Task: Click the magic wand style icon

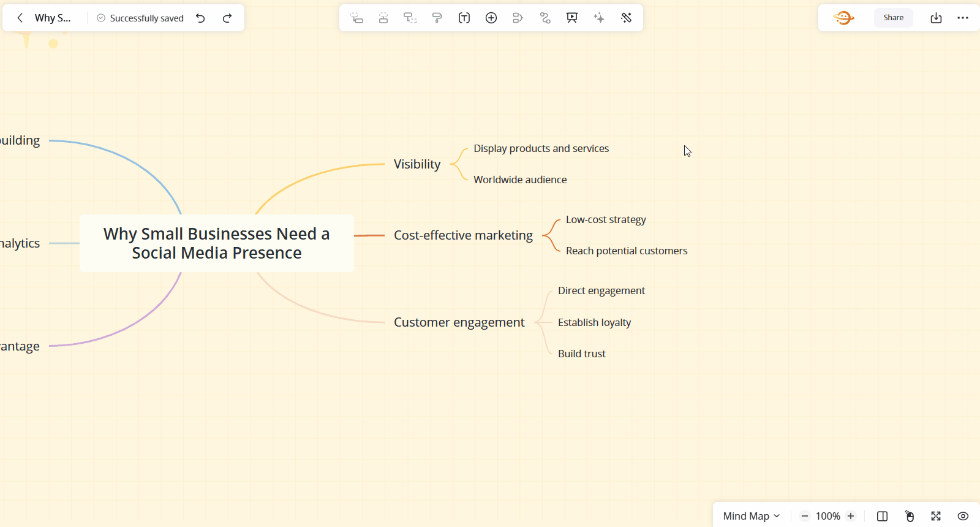Action: pyautogui.click(x=626, y=18)
